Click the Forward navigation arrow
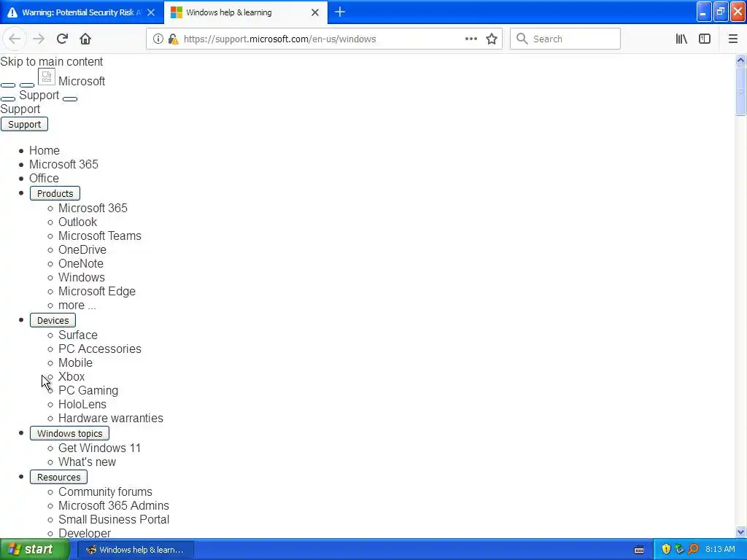Viewport: 747px width, 560px height. click(39, 39)
